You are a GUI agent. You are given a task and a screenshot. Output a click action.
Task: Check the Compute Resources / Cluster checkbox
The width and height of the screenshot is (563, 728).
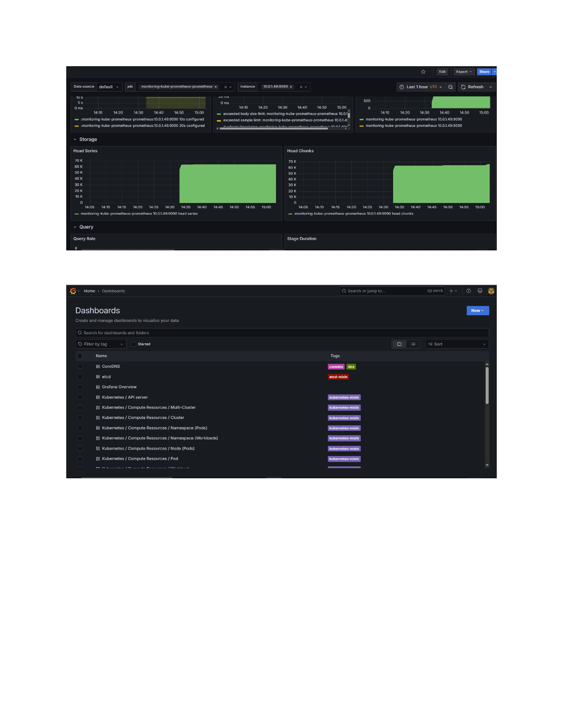80,418
